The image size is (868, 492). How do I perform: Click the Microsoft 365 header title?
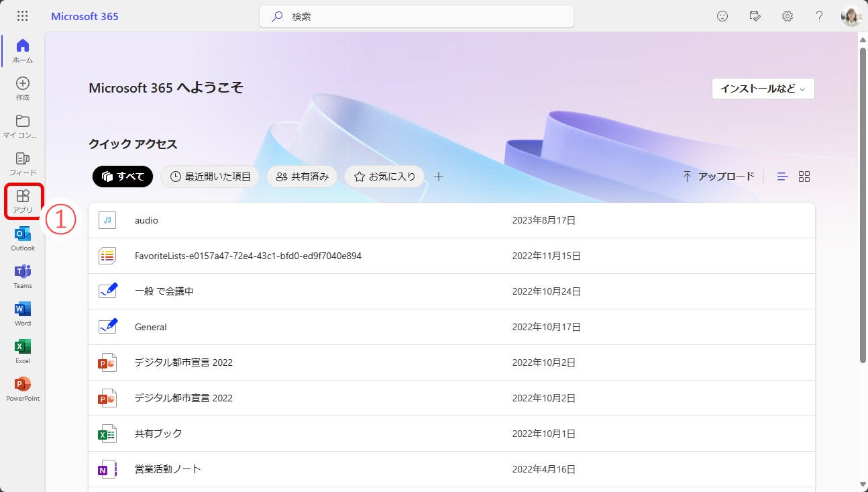tap(85, 16)
